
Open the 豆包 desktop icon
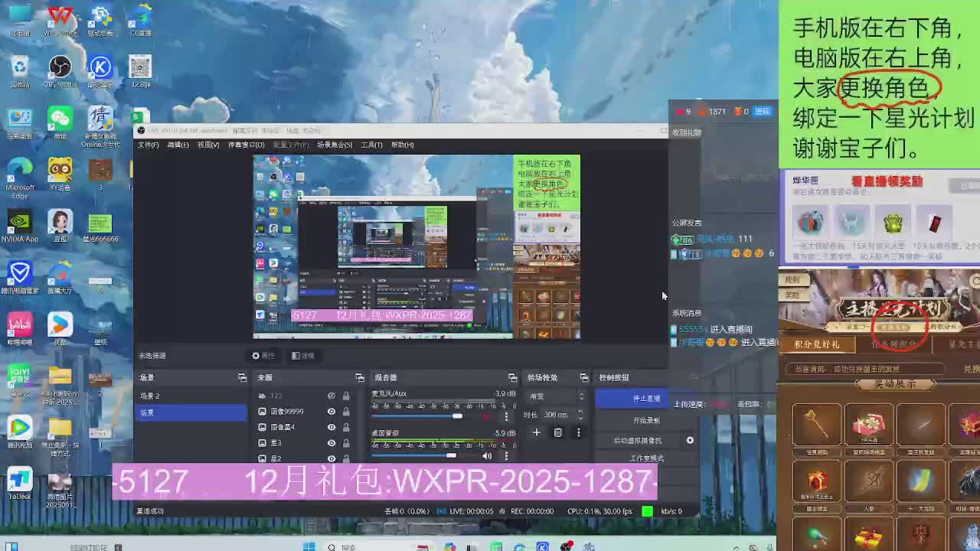coord(60,226)
